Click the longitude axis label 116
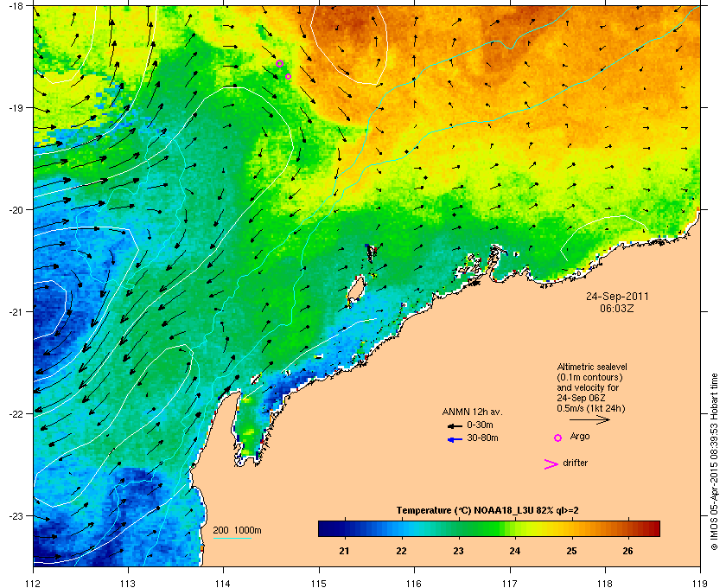This screenshot has height=588, width=726. pos(414,583)
